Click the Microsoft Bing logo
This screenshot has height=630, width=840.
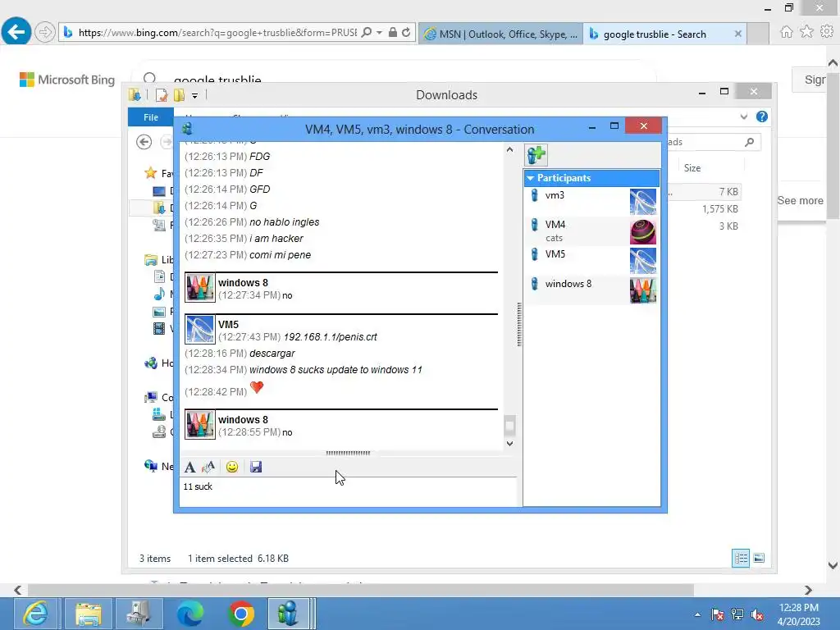point(67,80)
